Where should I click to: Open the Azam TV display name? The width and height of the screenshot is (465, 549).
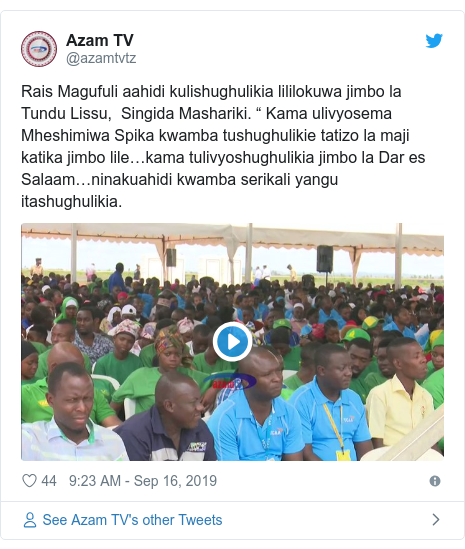(x=100, y=40)
